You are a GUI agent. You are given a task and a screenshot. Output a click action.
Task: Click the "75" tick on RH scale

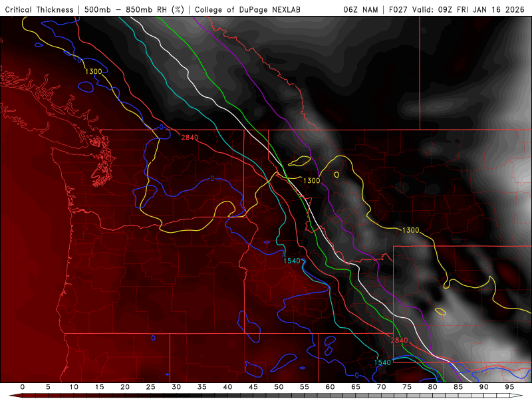[x=407, y=387]
